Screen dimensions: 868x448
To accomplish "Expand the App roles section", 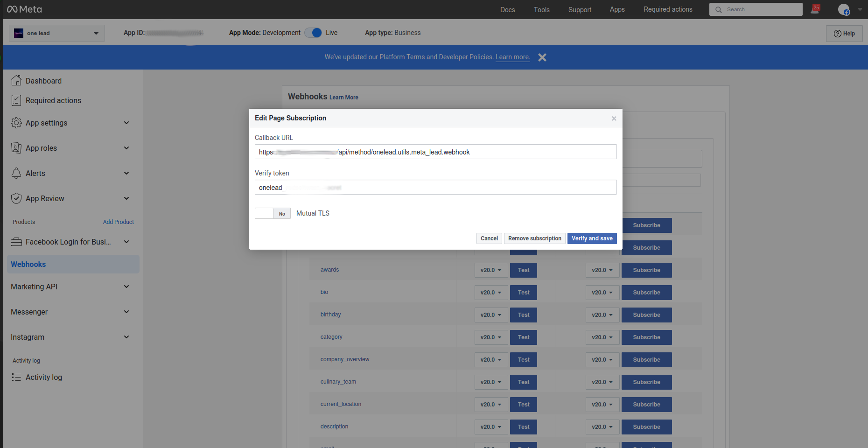I will [126, 148].
